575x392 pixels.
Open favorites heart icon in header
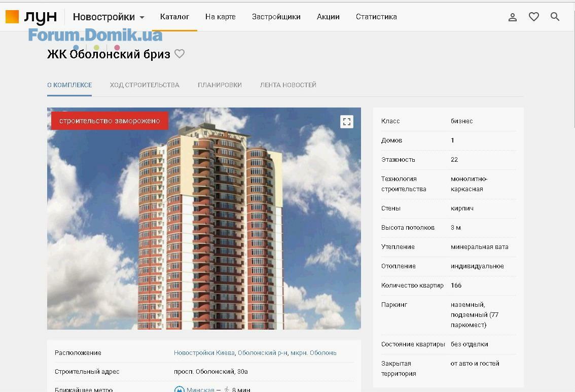(533, 17)
